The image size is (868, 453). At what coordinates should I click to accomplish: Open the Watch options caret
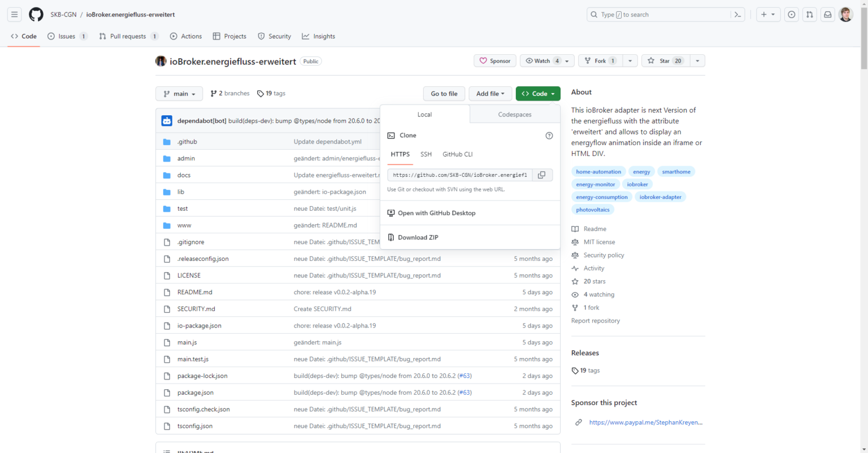[x=567, y=60]
